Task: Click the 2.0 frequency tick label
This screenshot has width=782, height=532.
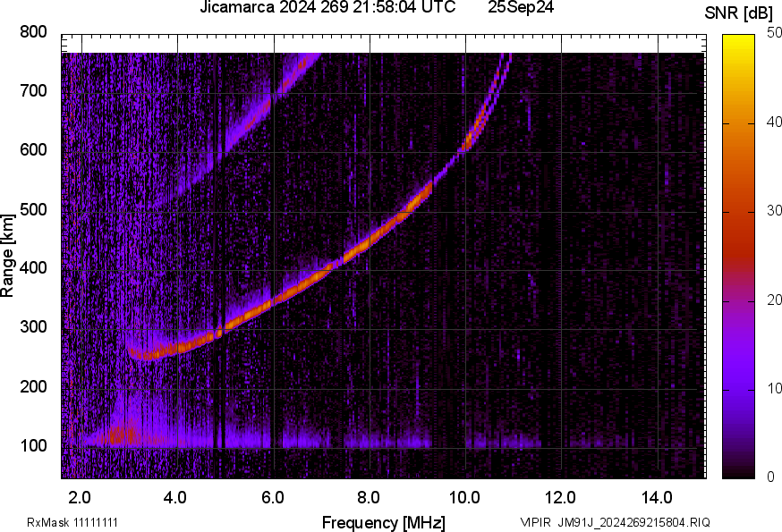Action: click(x=80, y=497)
